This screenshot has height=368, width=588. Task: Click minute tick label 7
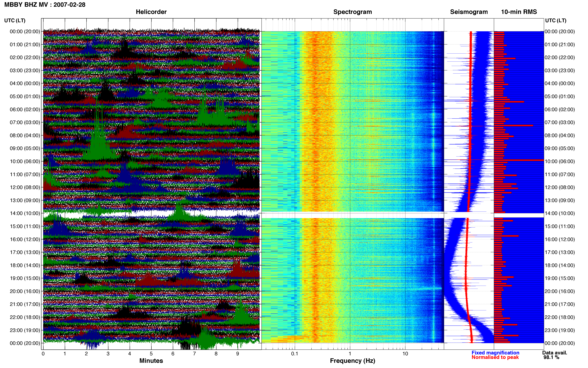(195, 354)
